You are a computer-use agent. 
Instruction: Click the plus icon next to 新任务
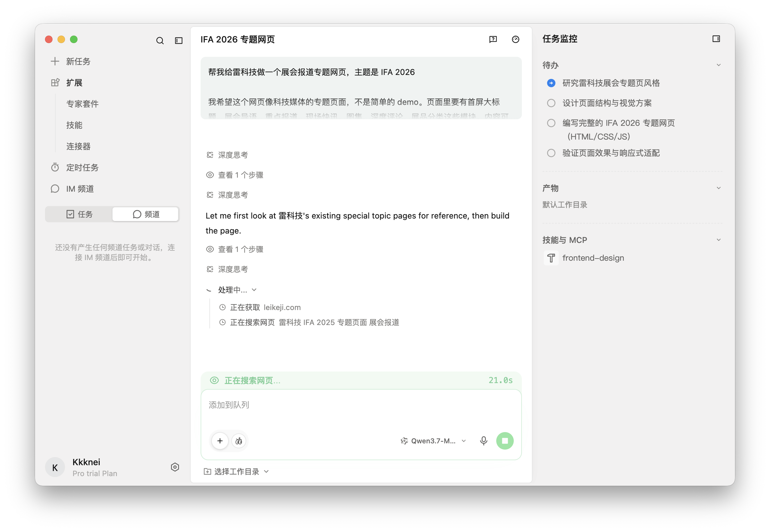55,61
